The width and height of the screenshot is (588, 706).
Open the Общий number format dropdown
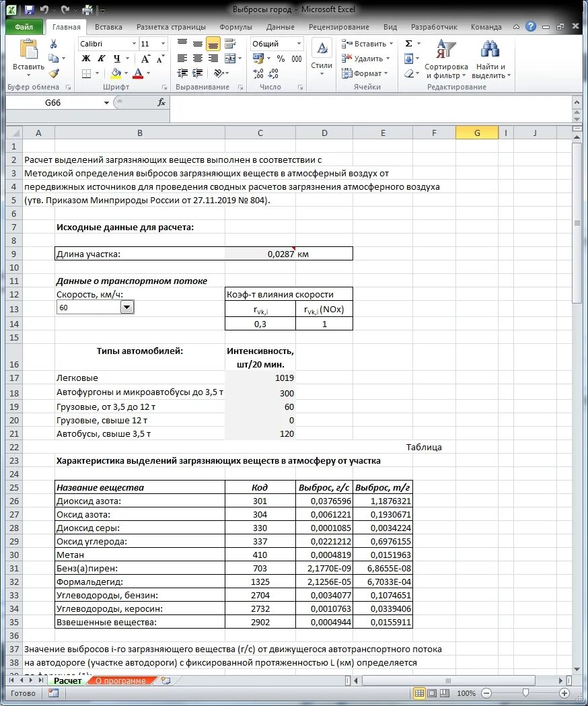coord(299,44)
